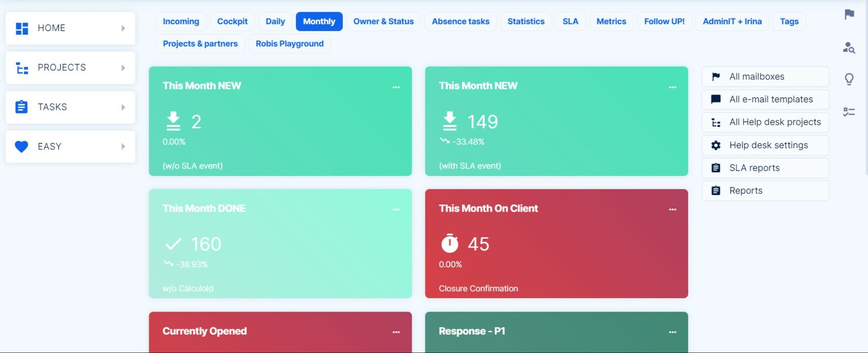The image size is (868, 353).
Task: Open the Metrics tab
Action: [611, 22]
